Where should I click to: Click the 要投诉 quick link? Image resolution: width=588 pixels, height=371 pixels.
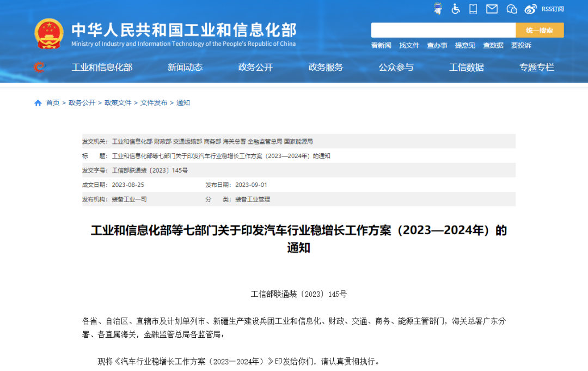point(521,46)
